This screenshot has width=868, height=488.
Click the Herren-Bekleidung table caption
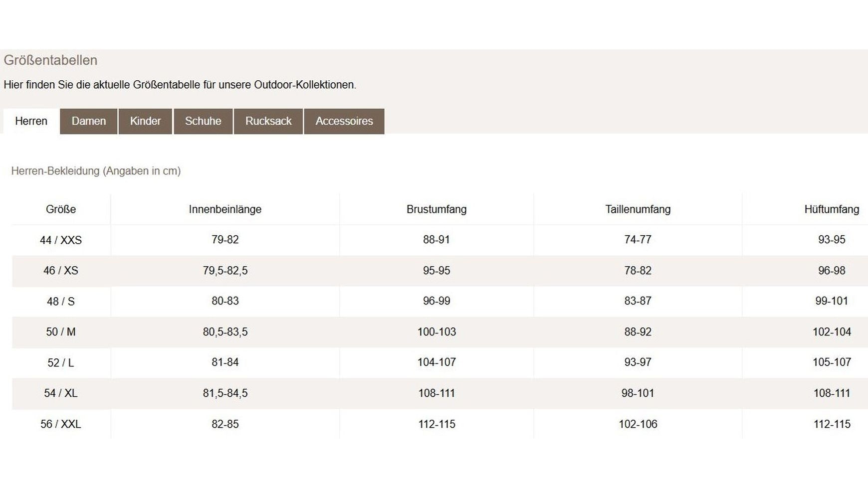pyautogui.click(x=96, y=171)
